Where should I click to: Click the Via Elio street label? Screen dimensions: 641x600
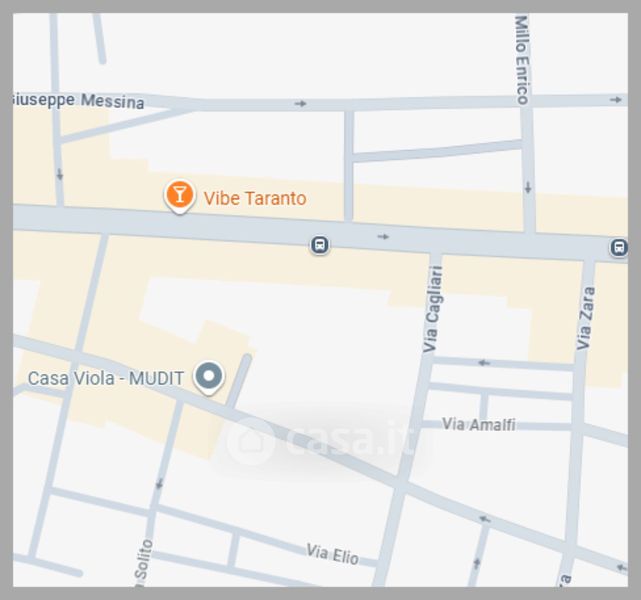pyautogui.click(x=332, y=554)
